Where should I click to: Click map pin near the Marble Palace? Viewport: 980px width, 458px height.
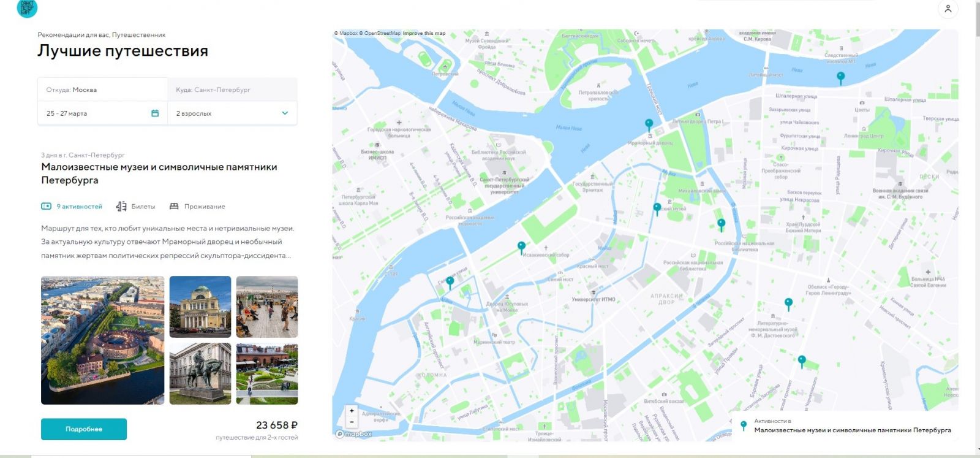click(x=649, y=124)
